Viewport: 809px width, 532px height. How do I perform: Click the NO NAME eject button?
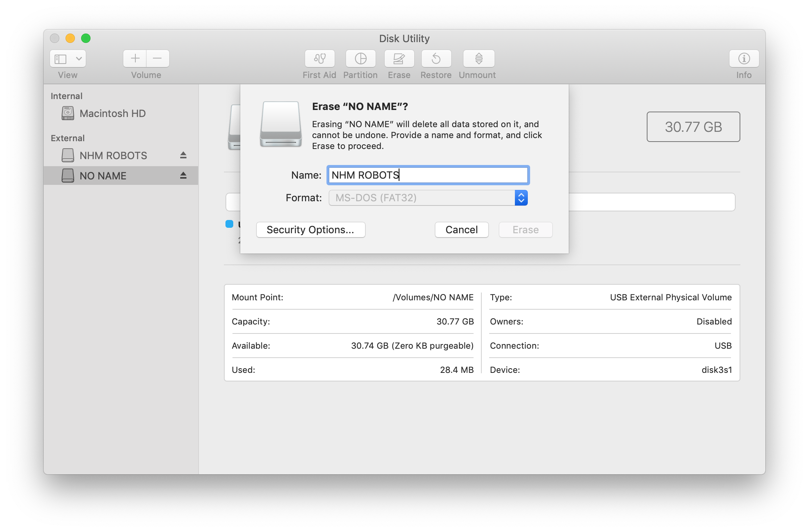click(183, 175)
